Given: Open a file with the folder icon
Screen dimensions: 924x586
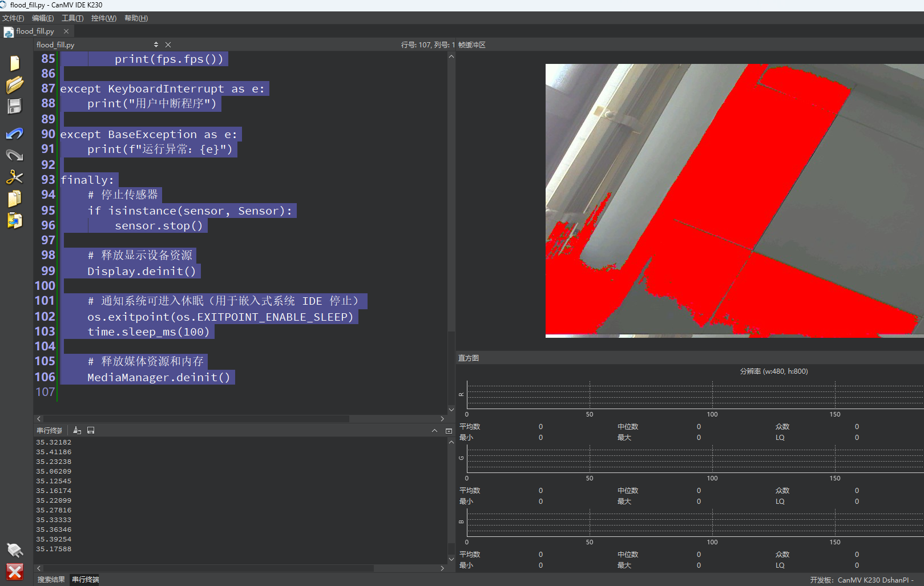Looking at the screenshot, I should tap(15, 84).
